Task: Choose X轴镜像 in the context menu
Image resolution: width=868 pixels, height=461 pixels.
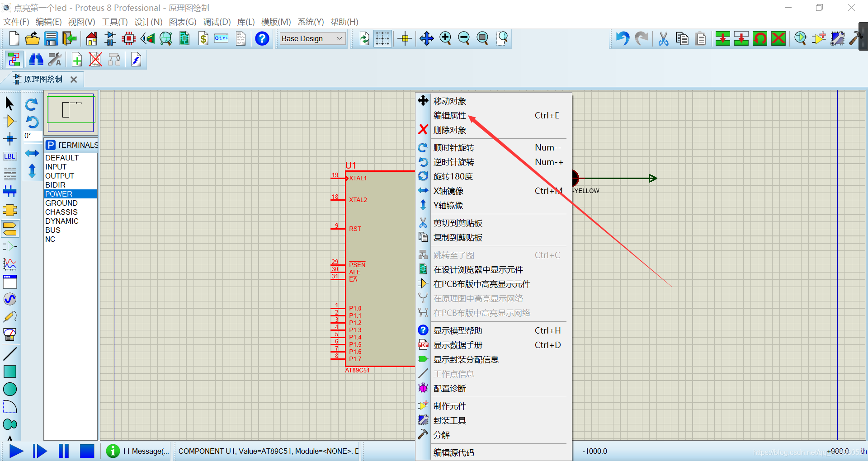Action: pos(494,191)
